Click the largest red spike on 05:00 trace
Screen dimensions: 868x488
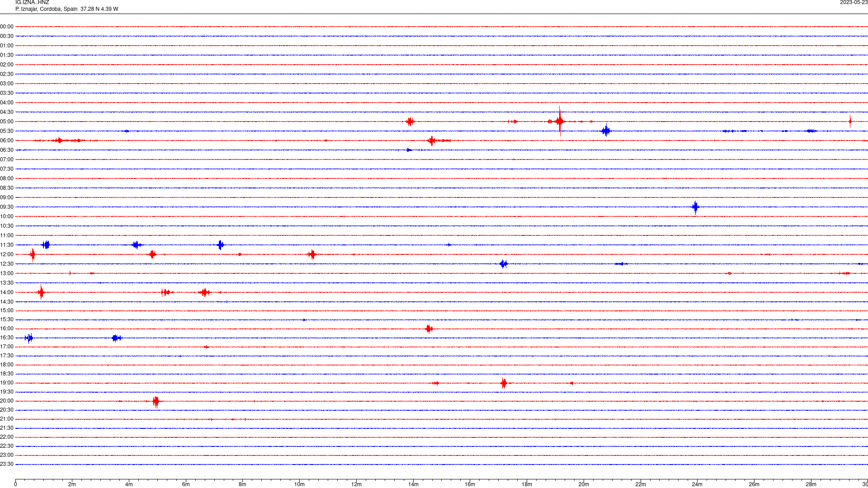[x=560, y=121]
